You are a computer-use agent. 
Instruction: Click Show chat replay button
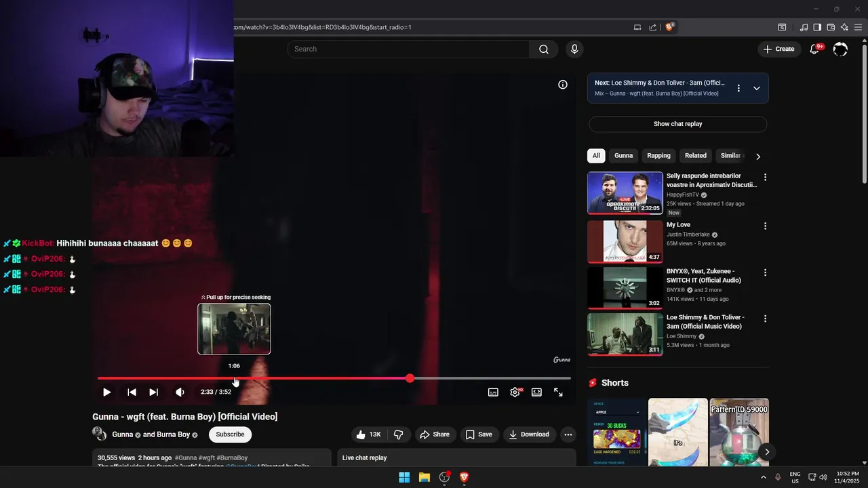pyautogui.click(x=678, y=124)
